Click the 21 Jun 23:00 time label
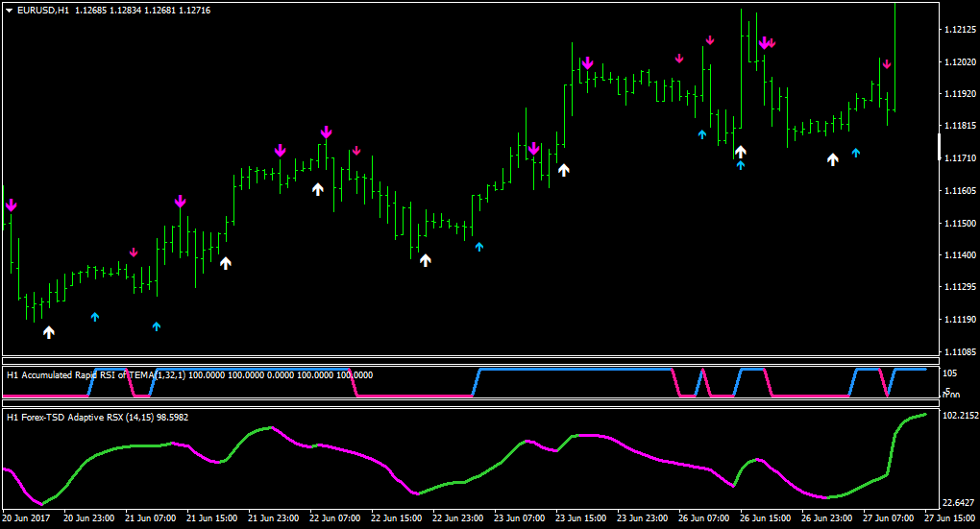The height and width of the screenshot is (529, 980). (x=273, y=517)
